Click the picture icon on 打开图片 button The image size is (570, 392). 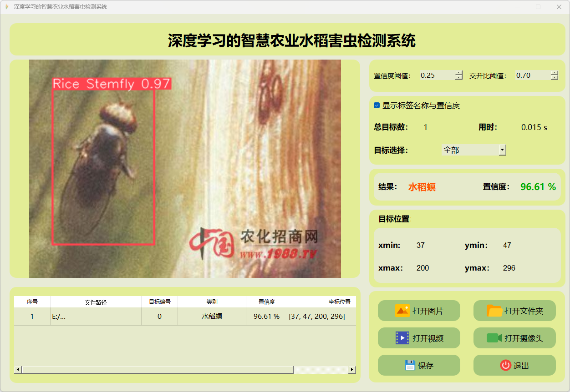coord(402,311)
